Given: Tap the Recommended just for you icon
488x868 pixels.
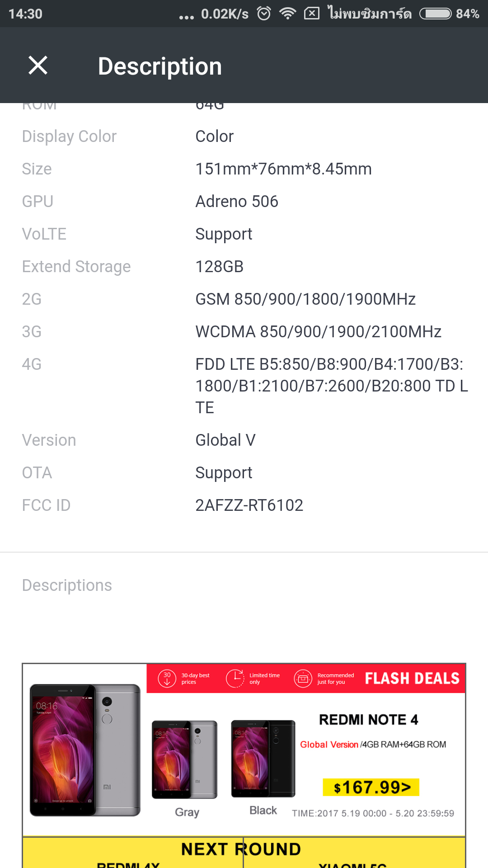Looking at the screenshot, I should pos(303,678).
